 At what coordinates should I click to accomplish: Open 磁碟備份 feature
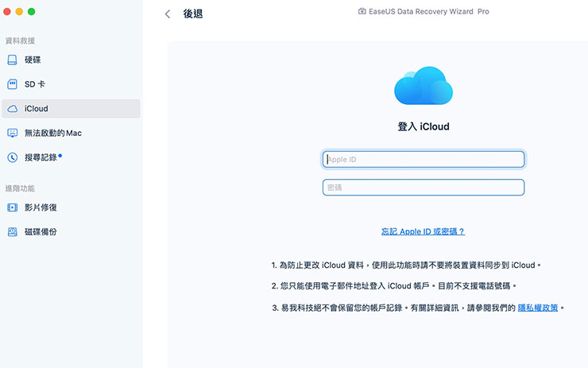click(x=71, y=232)
